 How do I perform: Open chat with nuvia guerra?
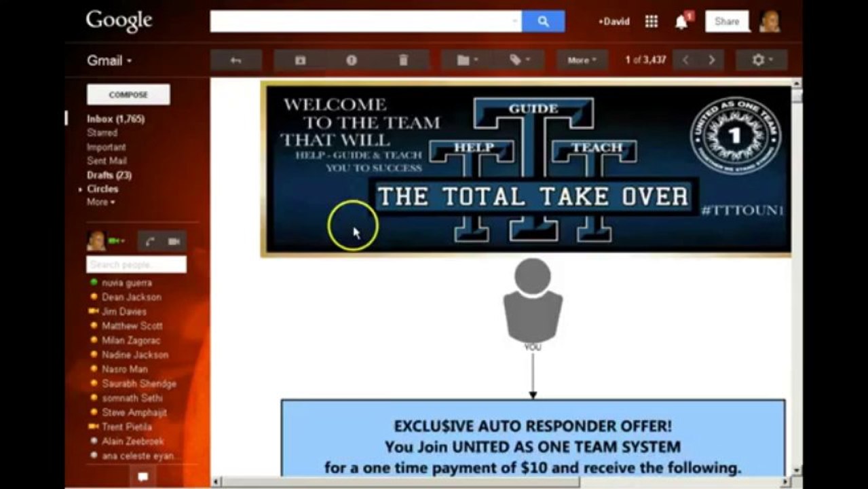(x=126, y=283)
